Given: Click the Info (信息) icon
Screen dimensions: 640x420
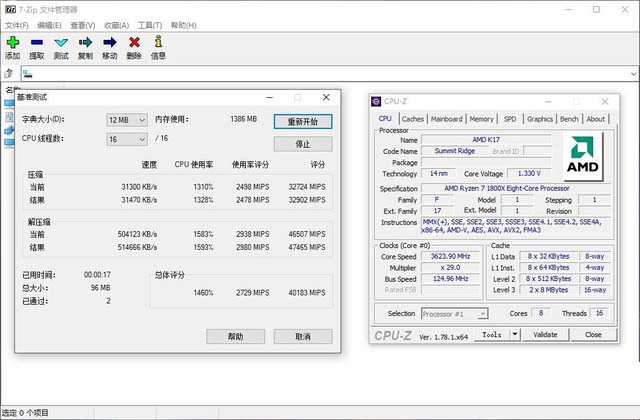Looking at the screenshot, I should tap(158, 42).
